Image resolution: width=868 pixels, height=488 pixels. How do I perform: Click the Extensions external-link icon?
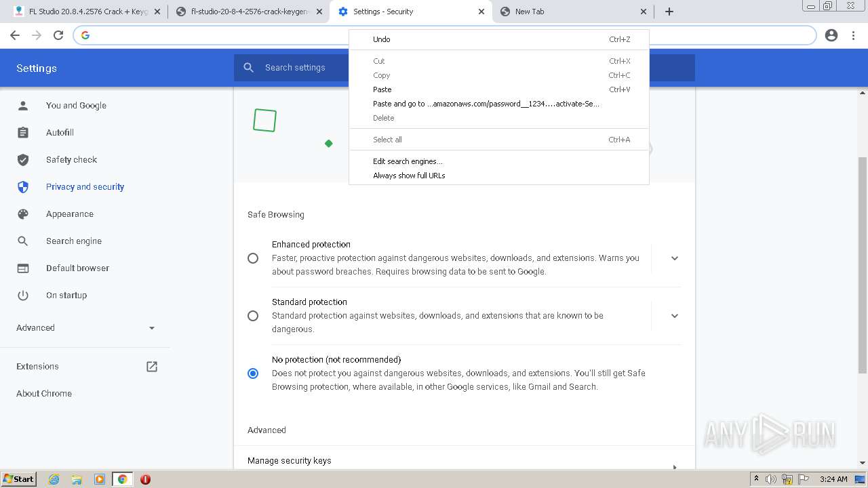coord(152,367)
